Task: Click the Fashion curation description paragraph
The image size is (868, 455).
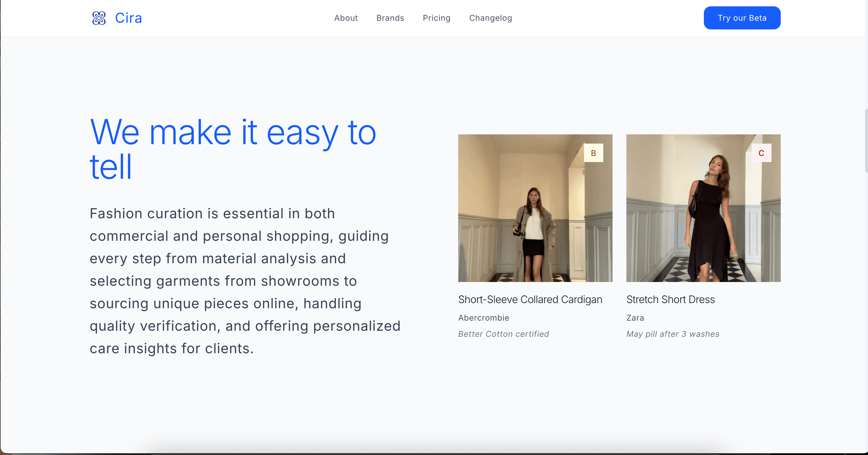Action: click(245, 281)
